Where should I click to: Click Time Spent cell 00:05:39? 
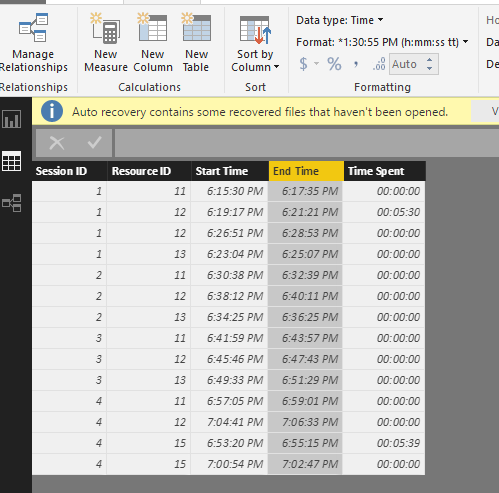384,443
